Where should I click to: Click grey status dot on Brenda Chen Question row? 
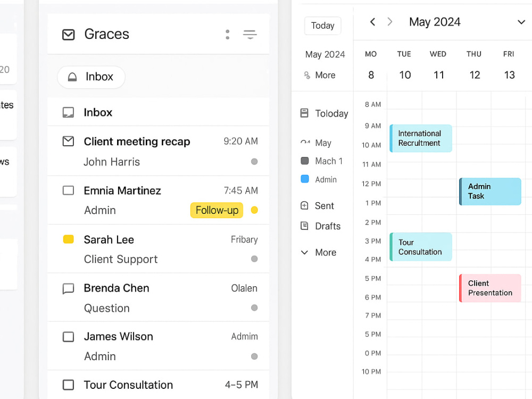254,307
